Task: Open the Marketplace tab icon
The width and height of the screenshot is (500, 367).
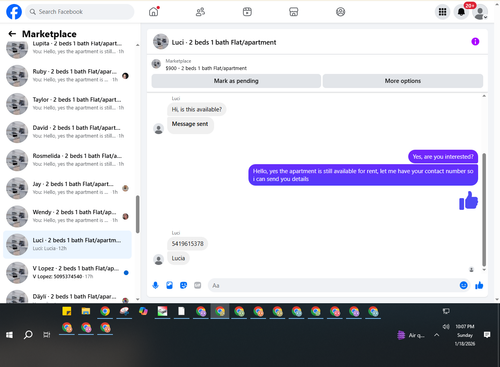Action: (x=294, y=12)
